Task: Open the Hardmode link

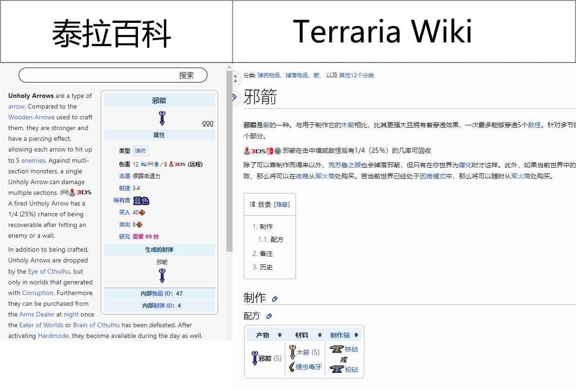Action: pos(54,336)
